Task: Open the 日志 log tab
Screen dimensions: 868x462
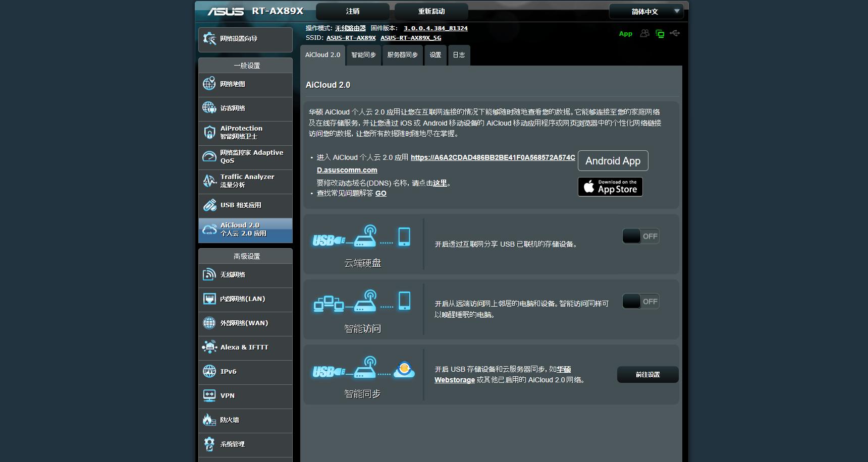Action: (459, 55)
